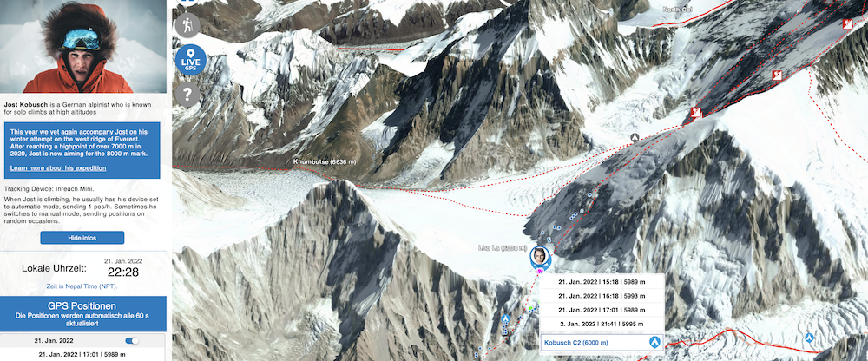This screenshot has width=868, height=361.
Task: Open the question mark help icon
Action: (187, 95)
